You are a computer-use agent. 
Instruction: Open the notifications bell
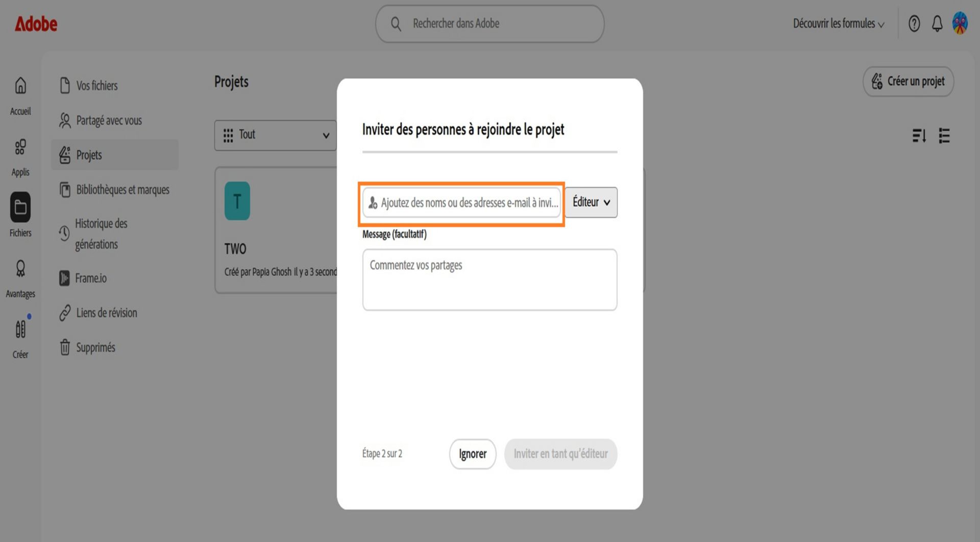937,23
